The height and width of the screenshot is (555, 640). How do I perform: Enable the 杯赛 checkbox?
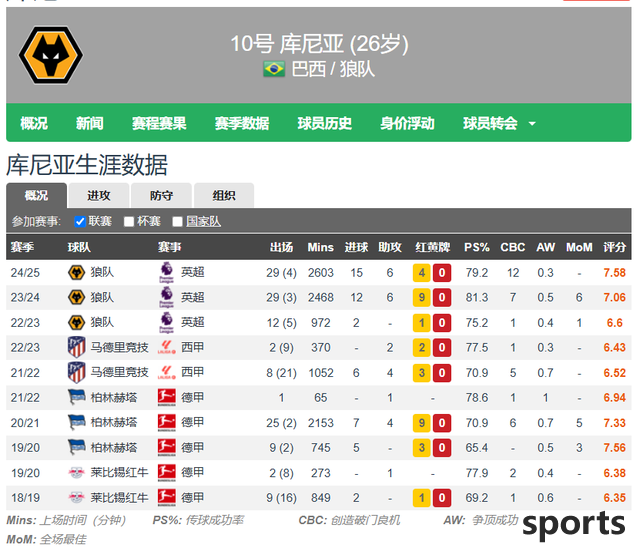pyautogui.click(x=129, y=222)
